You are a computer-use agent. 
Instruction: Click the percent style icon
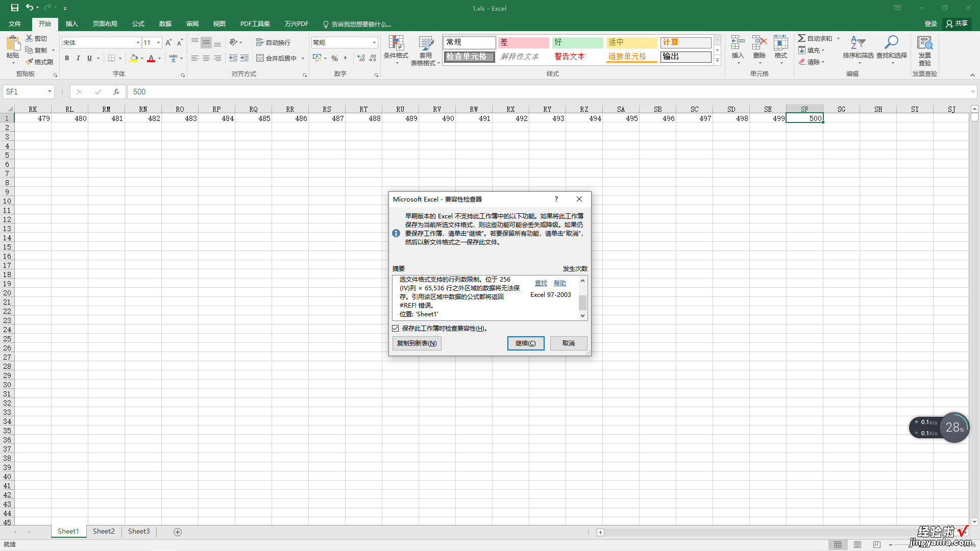tap(335, 58)
